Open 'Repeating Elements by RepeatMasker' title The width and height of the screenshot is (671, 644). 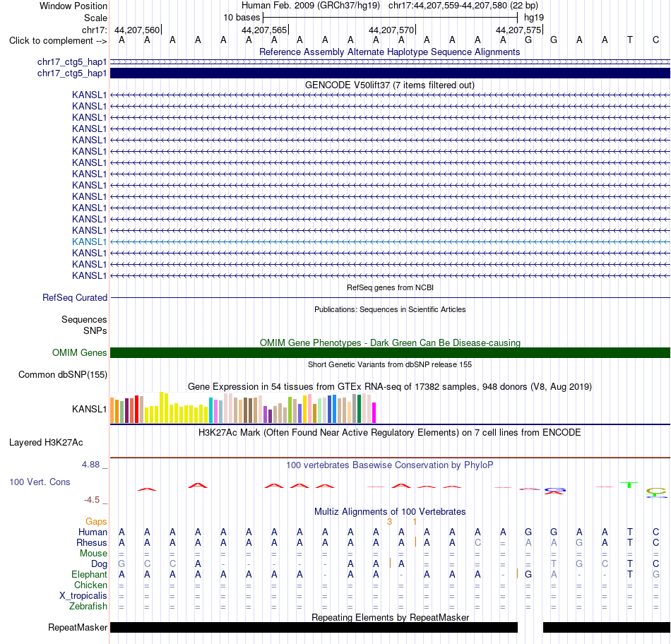[x=390, y=617]
